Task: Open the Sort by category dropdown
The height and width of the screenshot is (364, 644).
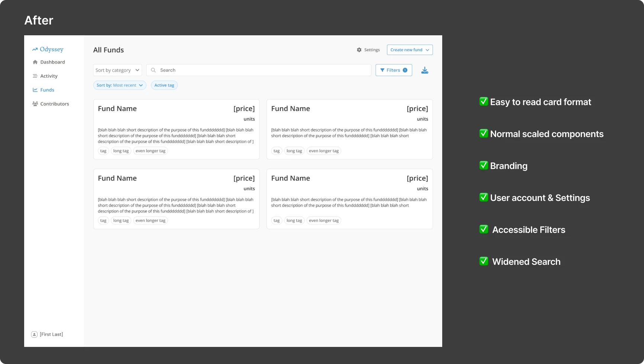Action: point(117,70)
